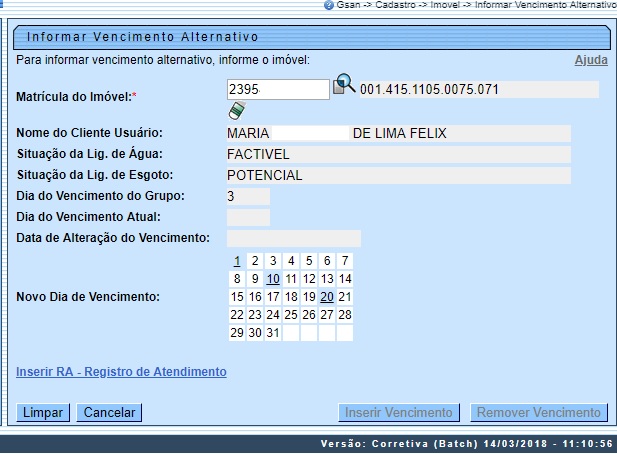Image resolution: width=617 pixels, height=454 pixels.
Task: Open the Ajuda help link
Action: point(590,60)
